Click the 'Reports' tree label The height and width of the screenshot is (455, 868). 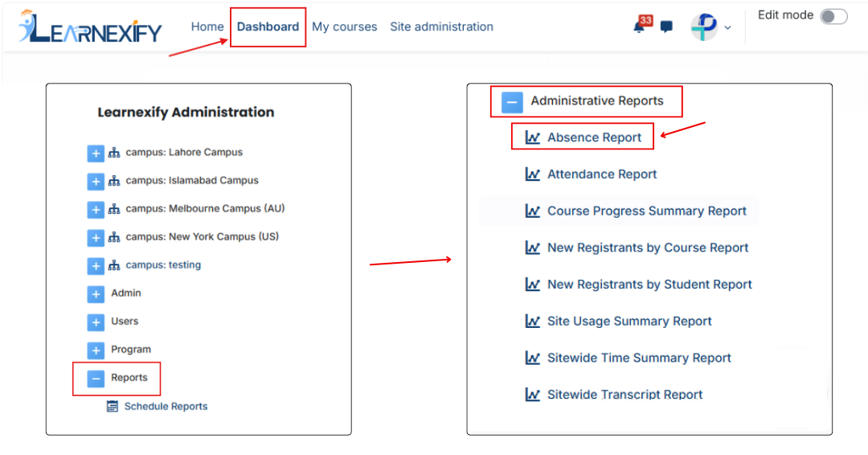[x=129, y=378]
